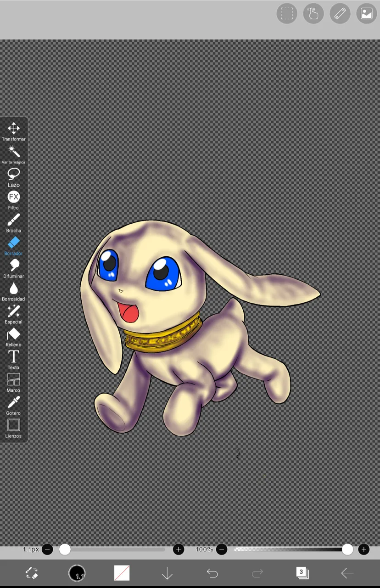Image resolution: width=380 pixels, height=588 pixels.
Task: Open the Lienzos canvas tool
Action: [13, 429]
